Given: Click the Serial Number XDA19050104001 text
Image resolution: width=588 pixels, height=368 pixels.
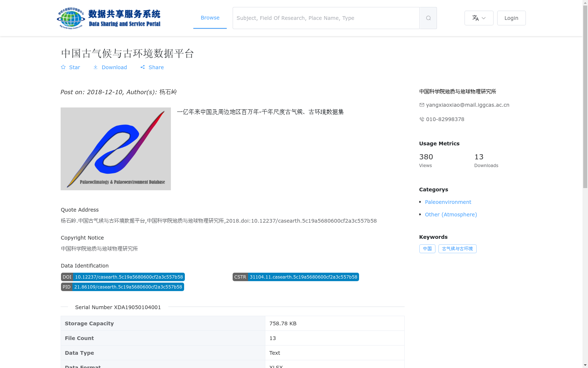Looking at the screenshot, I should point(118,307).
